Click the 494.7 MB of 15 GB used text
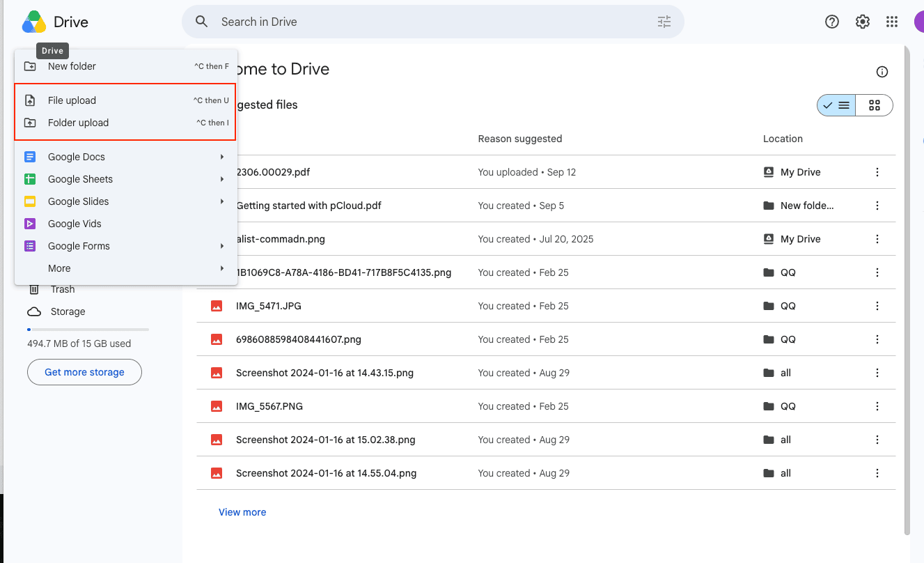The image size is (924, 563). pyautogui.click(x=79, y=344)
